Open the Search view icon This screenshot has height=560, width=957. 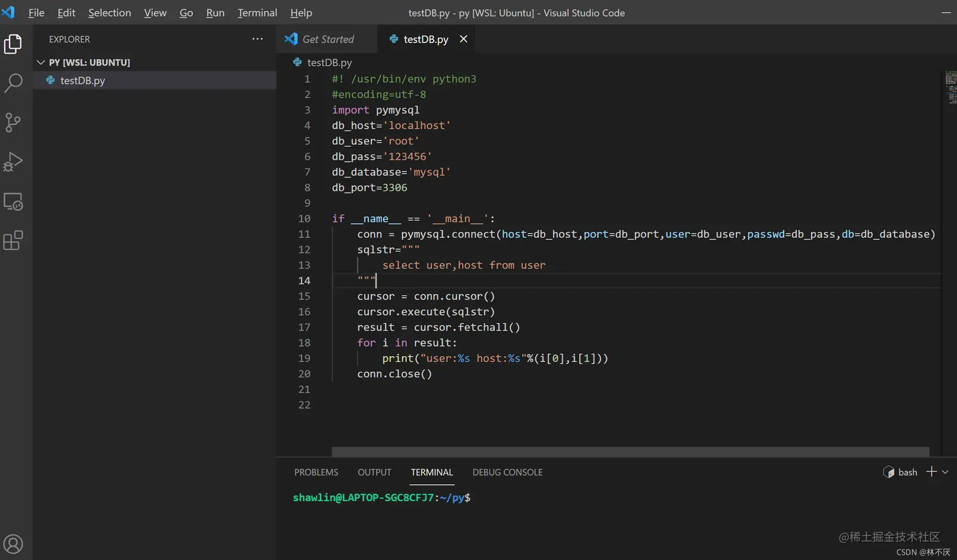coord(13,83)
